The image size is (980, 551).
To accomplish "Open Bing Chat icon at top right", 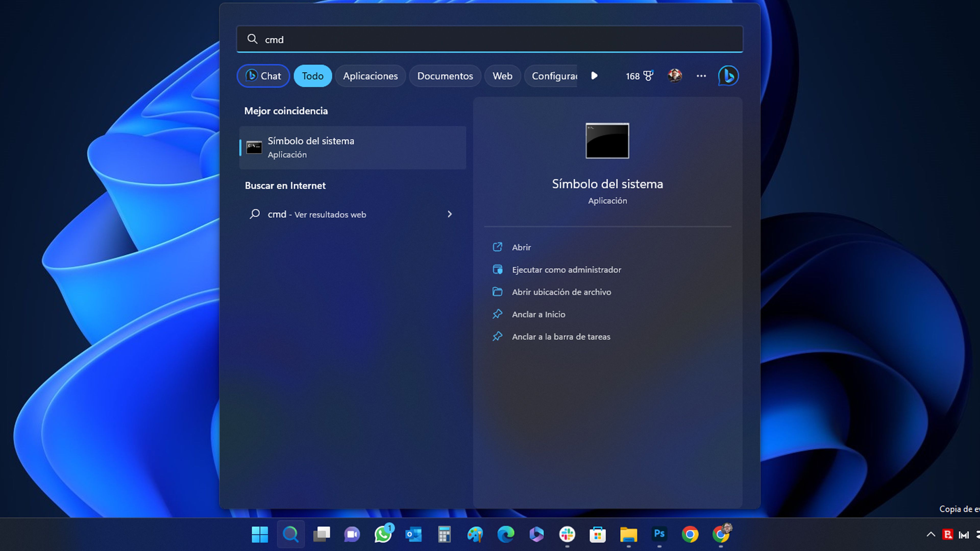I will pyautogui.click(x=728, y=76).
